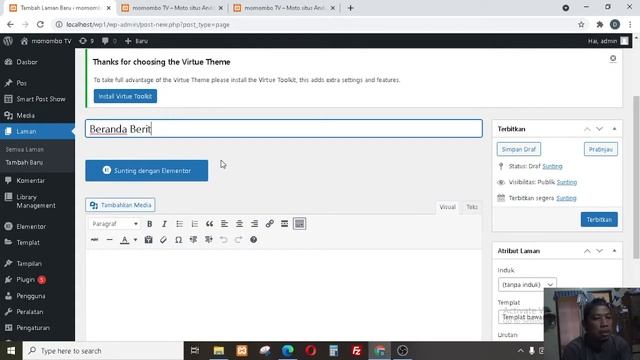Undo the last editor action

point(223,240)
